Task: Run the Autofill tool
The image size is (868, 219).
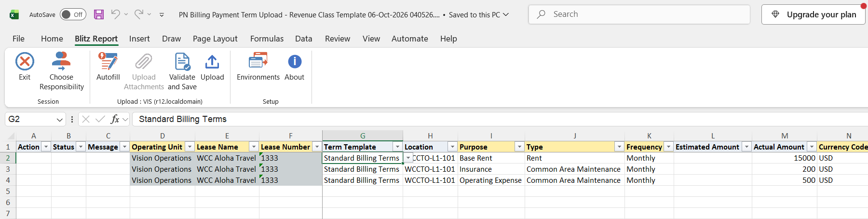Action: 108,67
